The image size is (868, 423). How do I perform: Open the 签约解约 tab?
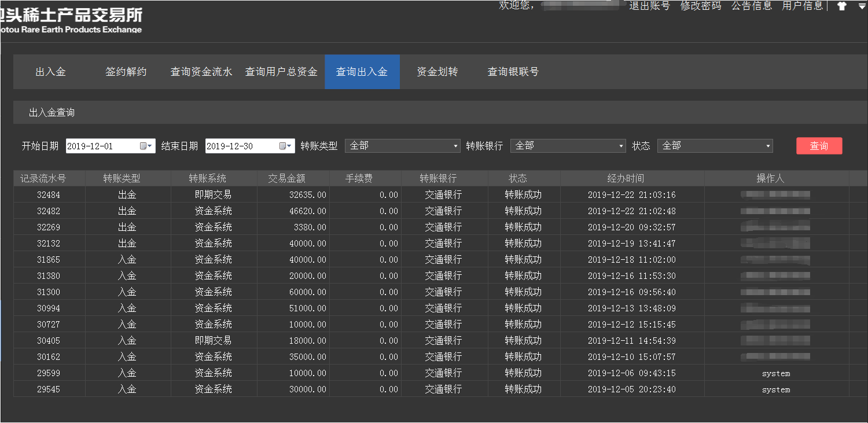click(x=126, y=72)
